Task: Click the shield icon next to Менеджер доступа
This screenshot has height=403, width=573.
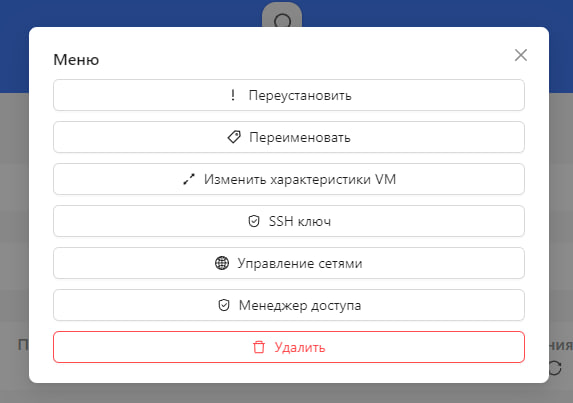Action: pos(224,305)
